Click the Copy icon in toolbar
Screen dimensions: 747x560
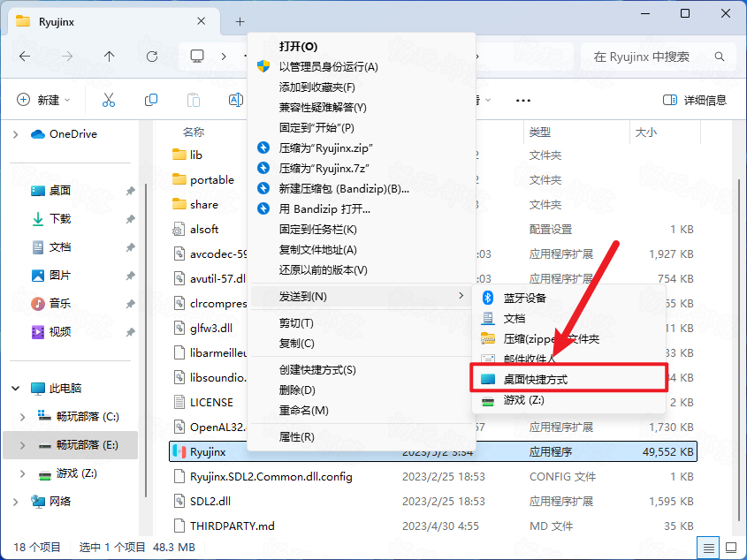coord(151,100)
